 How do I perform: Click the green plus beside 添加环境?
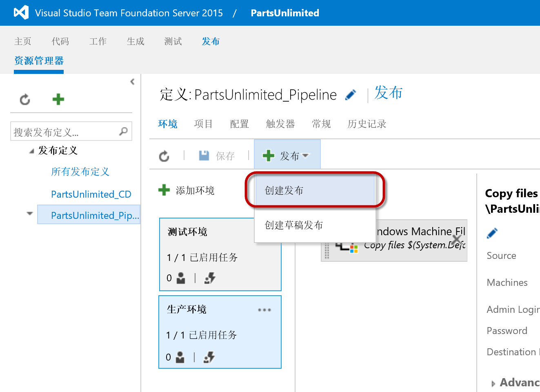coord(164,190)
